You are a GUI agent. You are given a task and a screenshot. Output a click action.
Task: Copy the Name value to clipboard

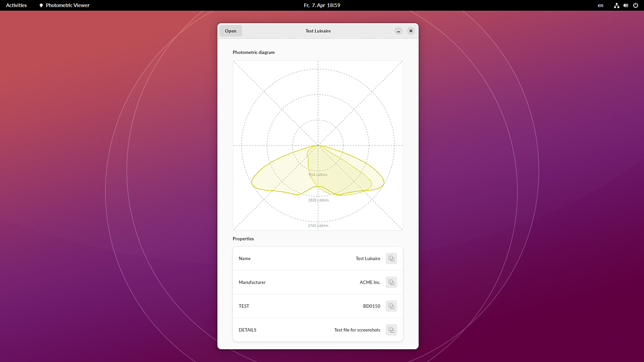point(391,258)
